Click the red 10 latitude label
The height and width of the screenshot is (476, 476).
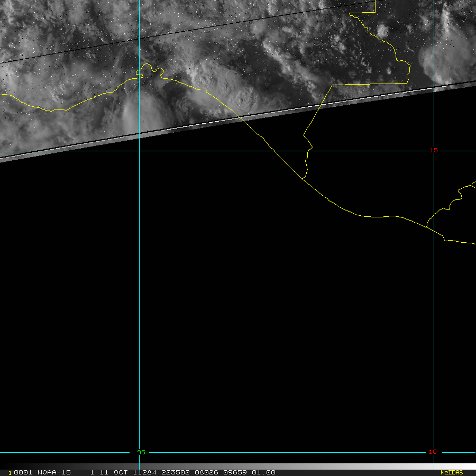[x=433, y=452]
